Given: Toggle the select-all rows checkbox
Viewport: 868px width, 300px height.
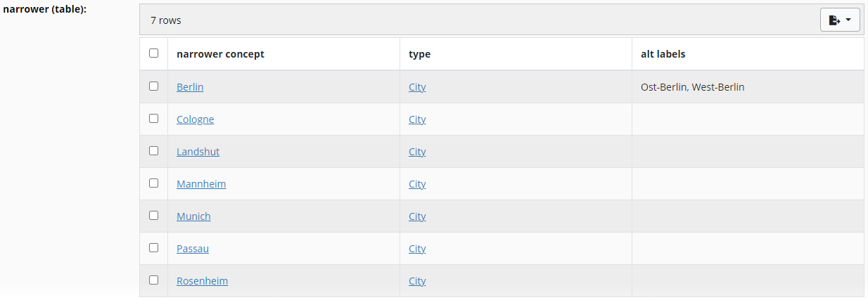Looking at the screenshot, I should [x=154, y=53].
